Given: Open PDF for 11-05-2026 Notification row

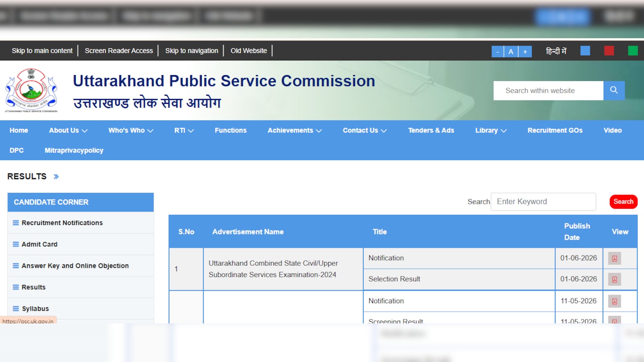Looking at the screenshot, I should [614, 301].
